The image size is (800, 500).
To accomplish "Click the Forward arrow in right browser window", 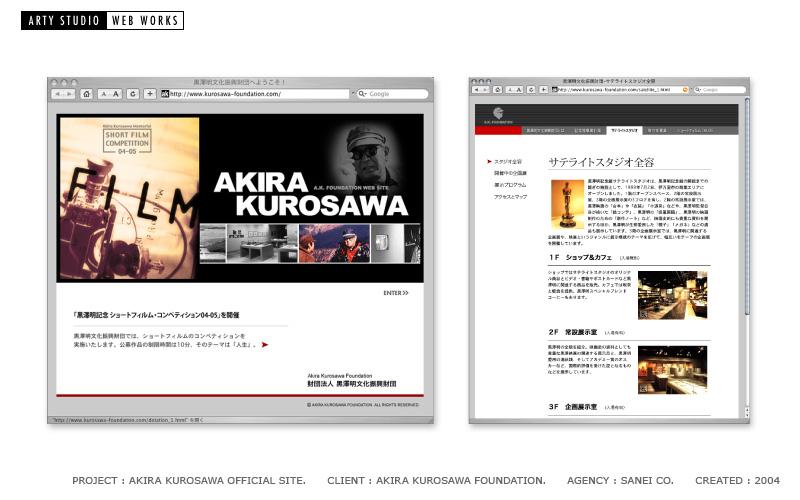I will point(484,89).
